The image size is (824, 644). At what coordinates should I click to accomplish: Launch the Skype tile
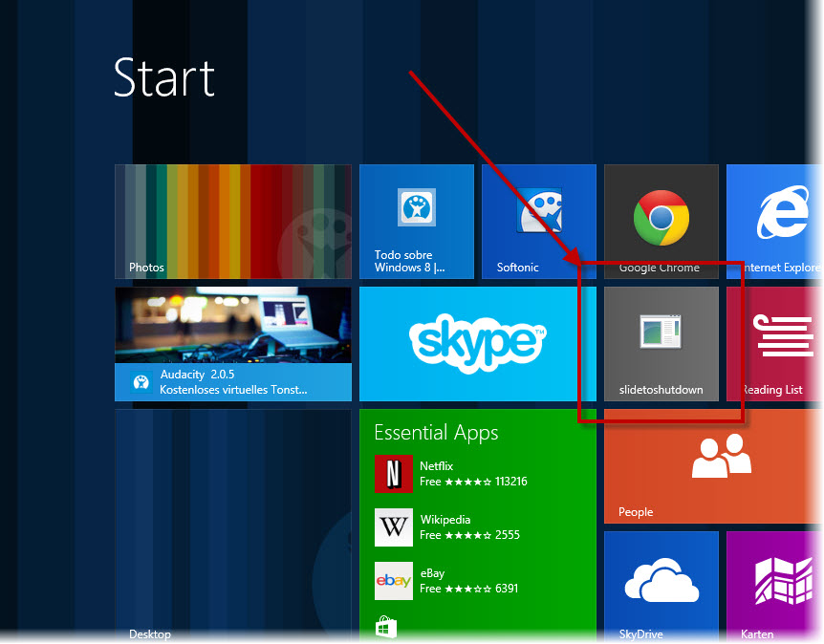(477, 343)
